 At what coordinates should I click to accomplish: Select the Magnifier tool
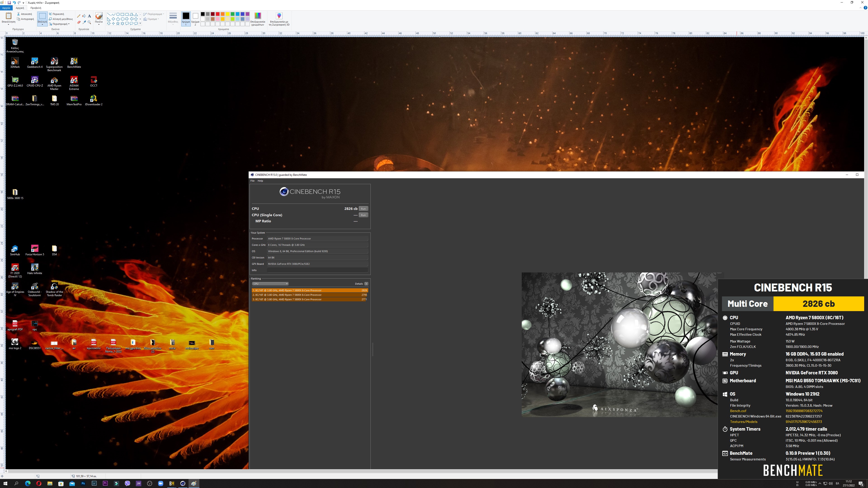tap(89, 22)
